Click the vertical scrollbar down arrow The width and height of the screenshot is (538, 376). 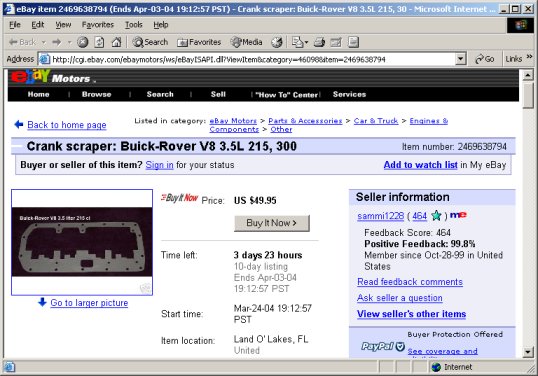tap(528, 352)
